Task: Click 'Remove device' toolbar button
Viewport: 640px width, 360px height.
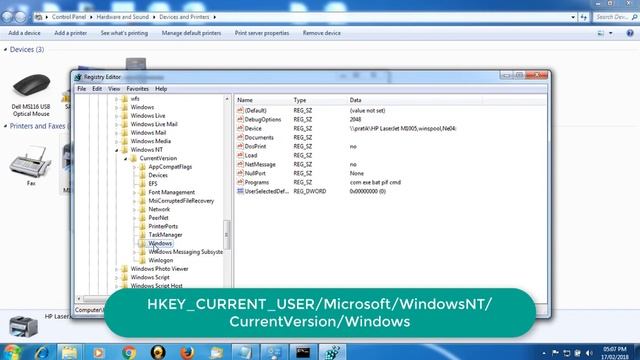Action: point(321,33)
